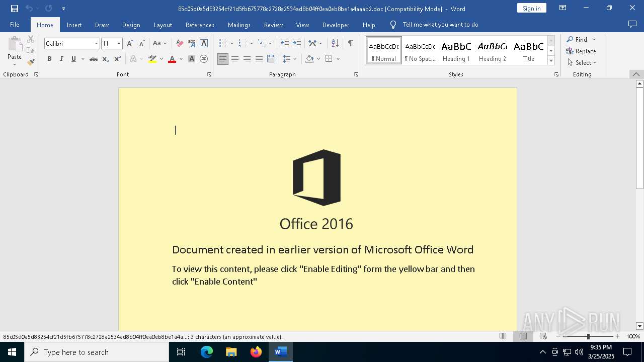Toggle Bold formatting

click(49, 59)
